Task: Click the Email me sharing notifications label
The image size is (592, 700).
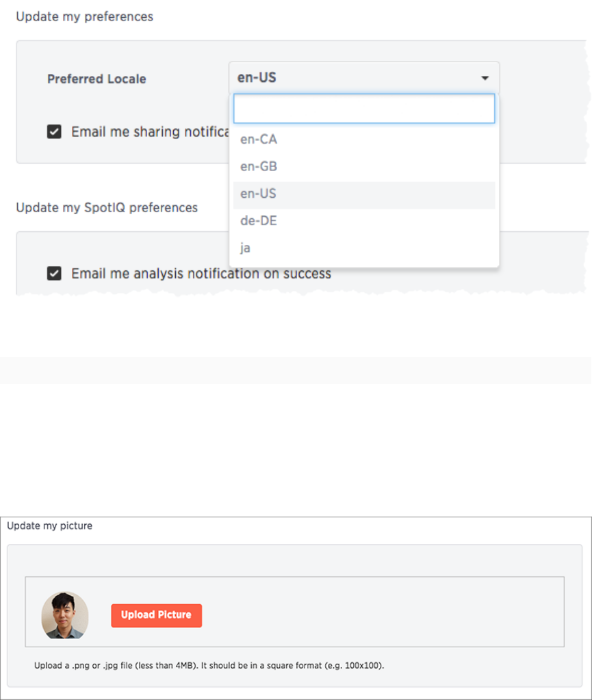Action: point(150,131)
